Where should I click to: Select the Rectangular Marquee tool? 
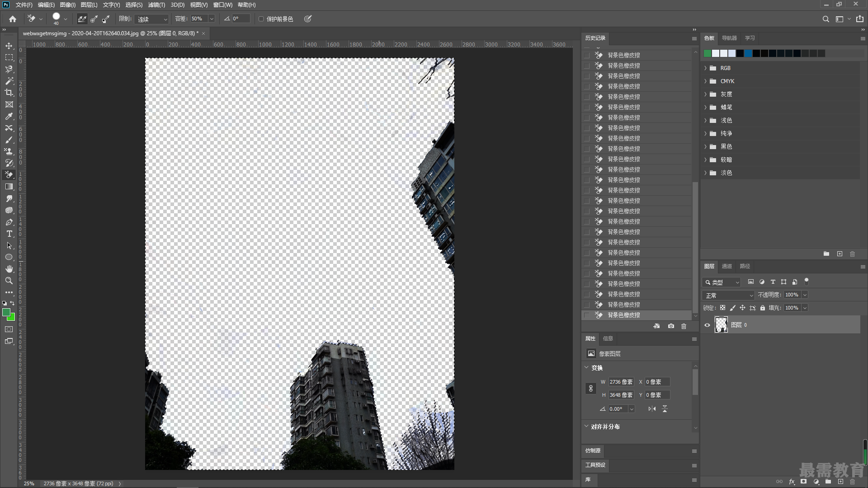coord(9,57)
